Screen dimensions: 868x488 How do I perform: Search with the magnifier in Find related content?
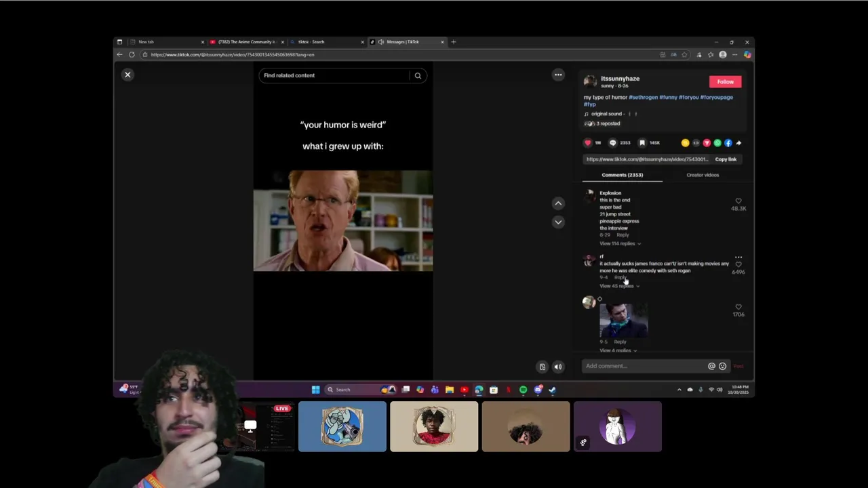(x=418, y=75)
